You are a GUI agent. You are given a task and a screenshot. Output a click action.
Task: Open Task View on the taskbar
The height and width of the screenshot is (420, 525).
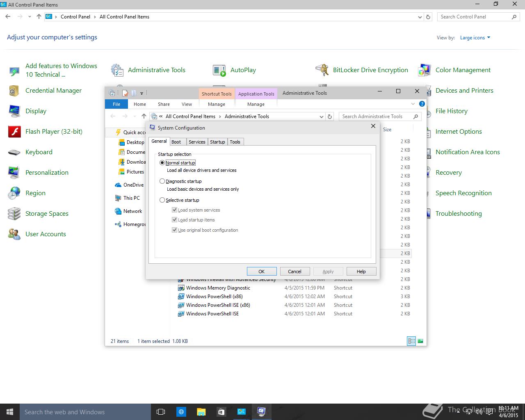(x=161, y=412)
